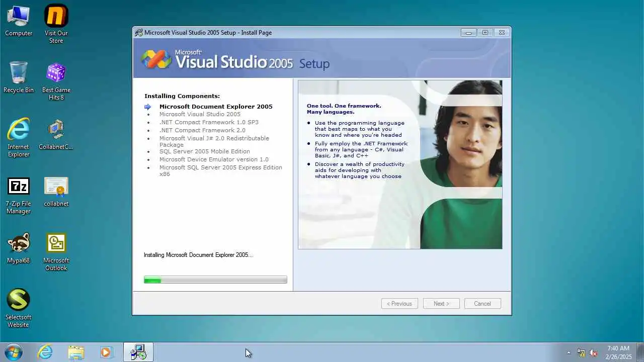Open the CollabnetC... desktop shortcut
The image size is (644, 362).
[56, 134]
